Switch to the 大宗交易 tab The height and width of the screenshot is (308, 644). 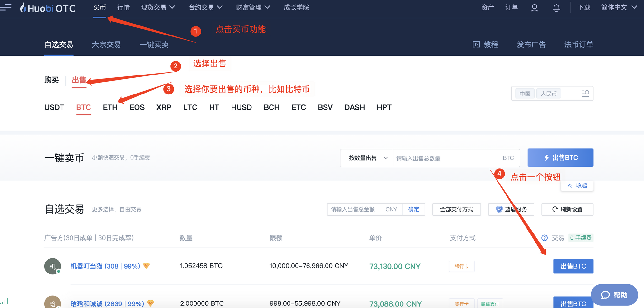106,45
